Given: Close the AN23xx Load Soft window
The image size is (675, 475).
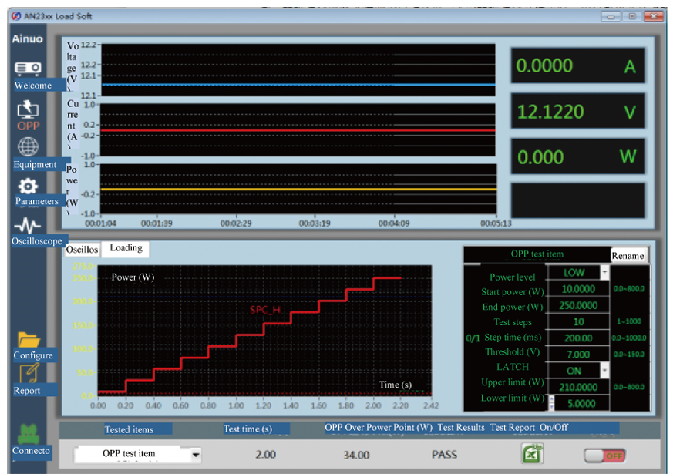Looking at the screenshot, I should pyautogui.click(x=654, y=16).
